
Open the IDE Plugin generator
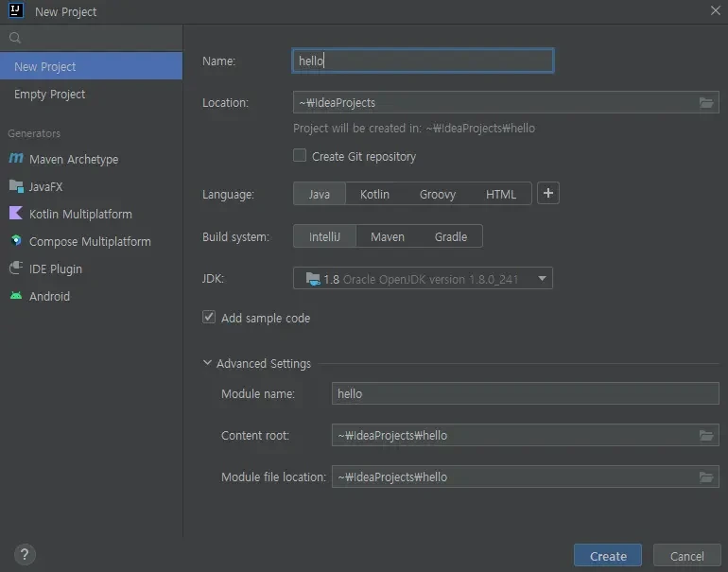(92, 269)
